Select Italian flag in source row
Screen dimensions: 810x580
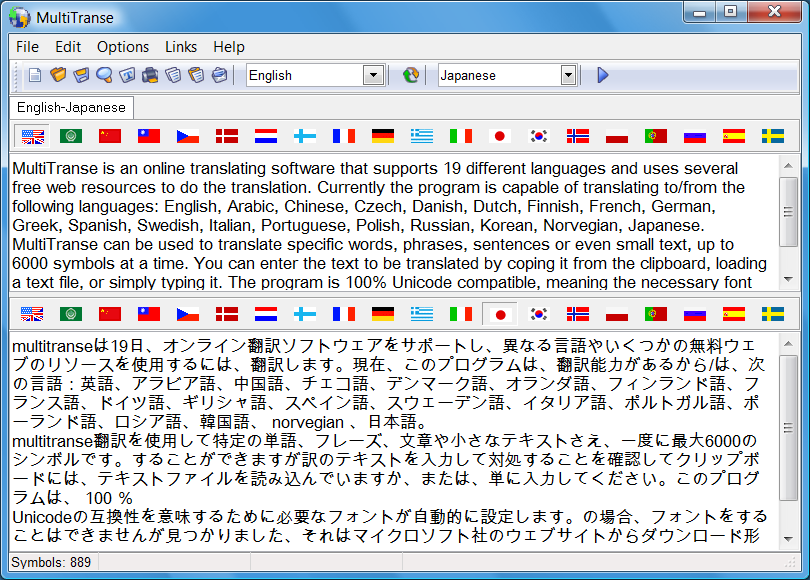(461, 136)
